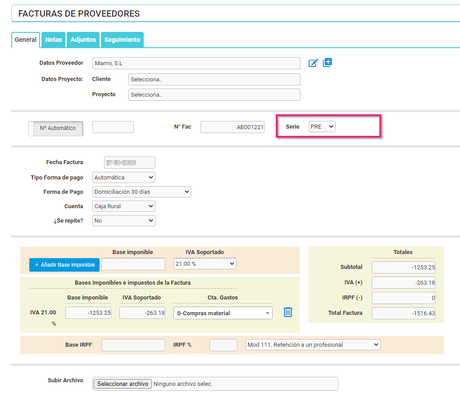Click the Ninguno archivo selec. text

[183, 384]
